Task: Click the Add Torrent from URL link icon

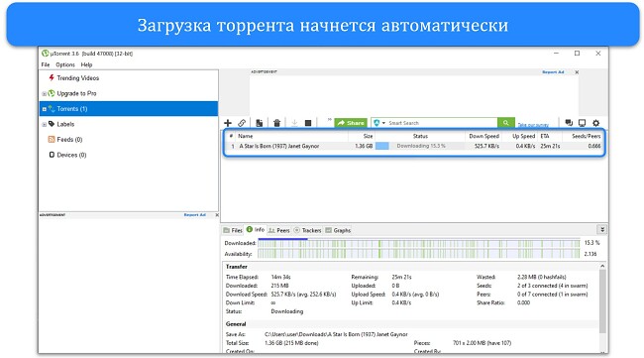Action: coord(242,123)
